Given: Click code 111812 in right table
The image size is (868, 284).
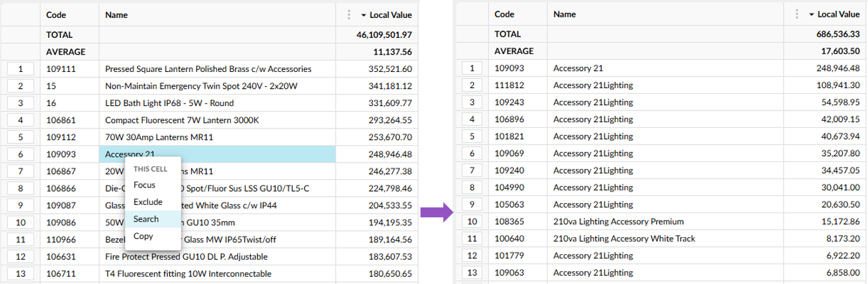Looking at the screenshot, I should pos(507,85).
